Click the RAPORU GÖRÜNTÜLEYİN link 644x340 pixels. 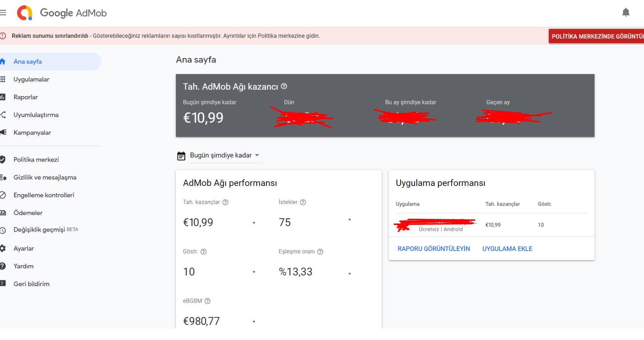(x=434, y=249)
